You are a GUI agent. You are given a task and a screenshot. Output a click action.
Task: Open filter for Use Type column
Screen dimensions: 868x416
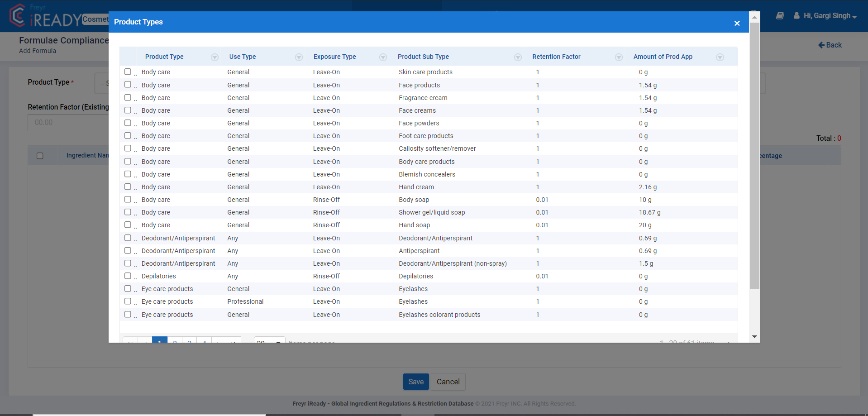299,57
